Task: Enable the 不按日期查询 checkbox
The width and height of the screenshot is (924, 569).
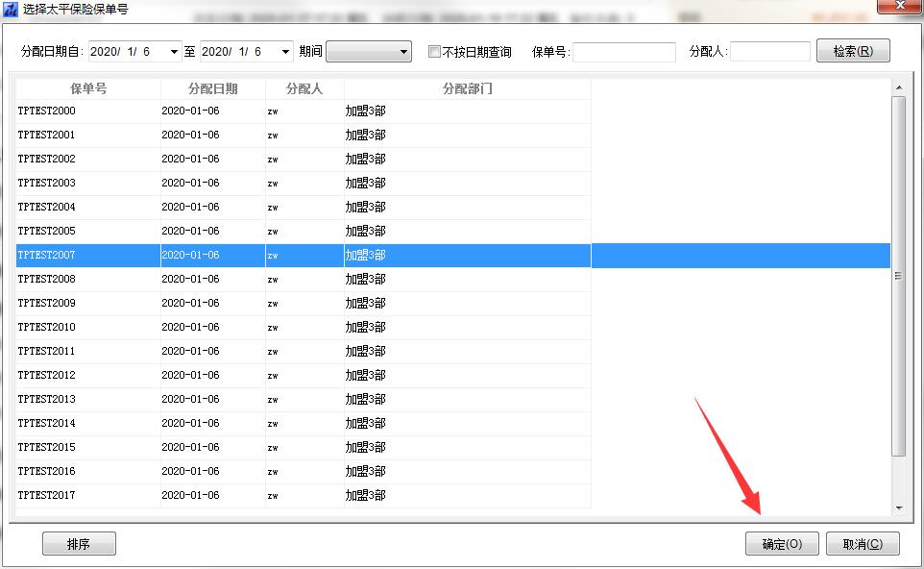Action: tap(435, 52)
